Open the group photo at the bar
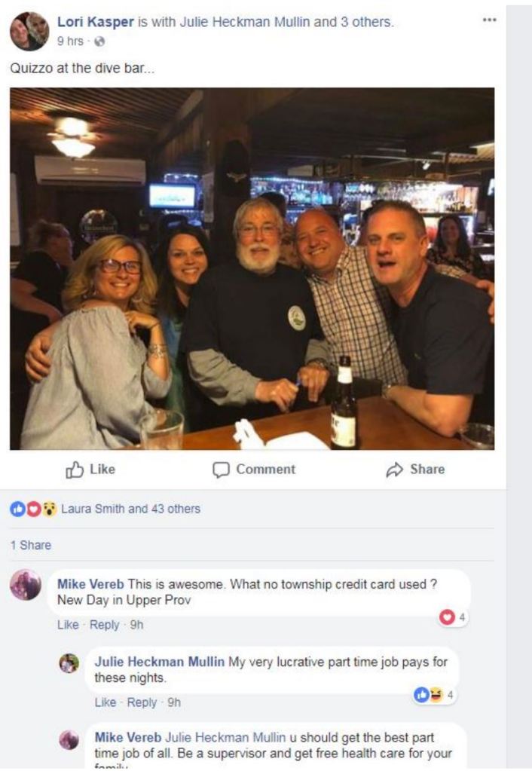 [252, 268]
